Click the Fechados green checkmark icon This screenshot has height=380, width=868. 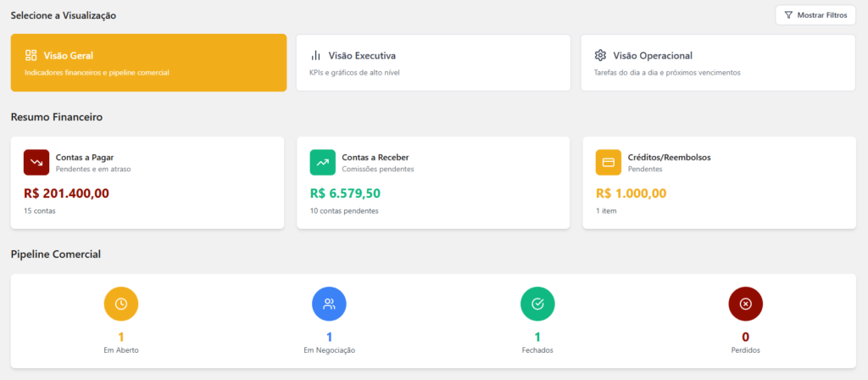coord(537,304)
